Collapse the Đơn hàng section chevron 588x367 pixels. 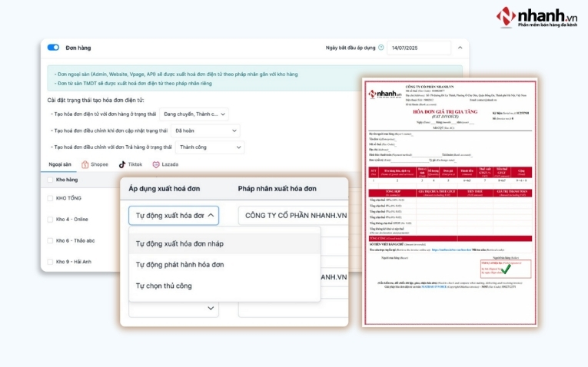click(x=460, y=48)
